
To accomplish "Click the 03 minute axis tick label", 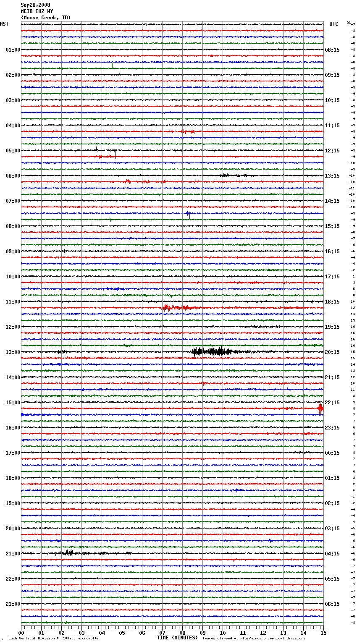I will 81,633.
